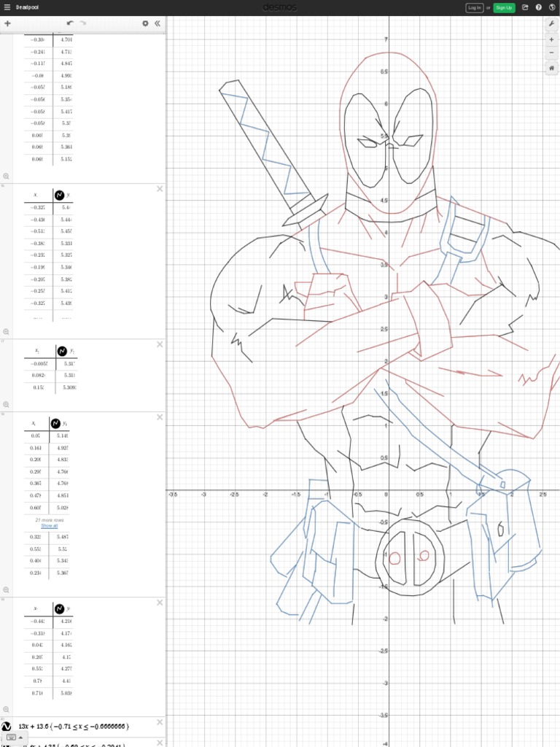Open the help question mark icon

point(539,7)
